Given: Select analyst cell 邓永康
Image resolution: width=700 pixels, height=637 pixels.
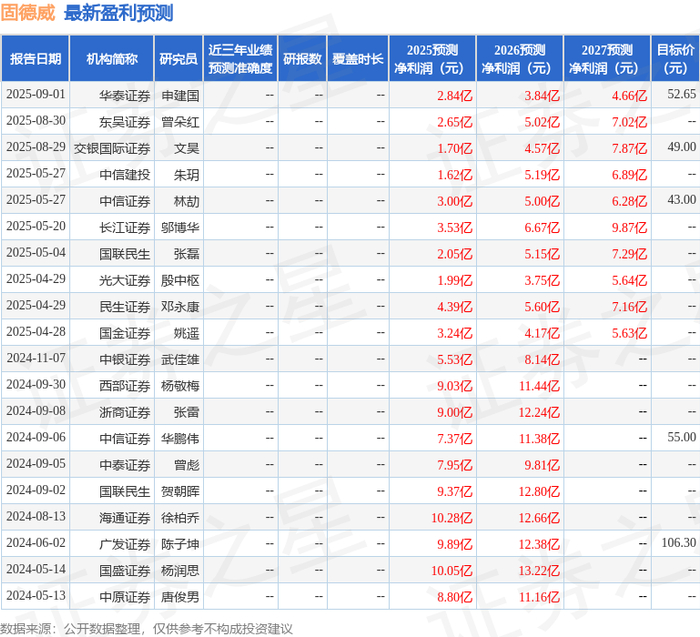Looking at the screenshot, I should pos(180,306).
